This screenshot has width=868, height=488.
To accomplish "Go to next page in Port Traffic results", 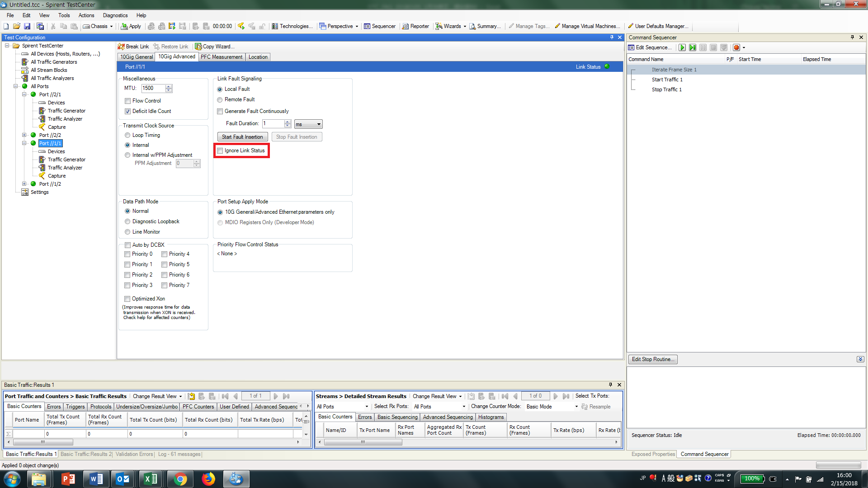I will click(x=276, y=396).
